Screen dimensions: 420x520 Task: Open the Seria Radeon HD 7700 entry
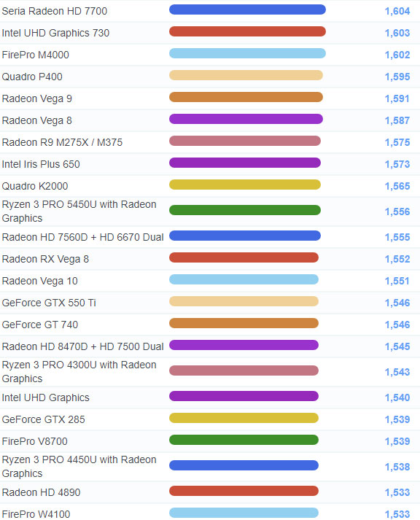[55, 11]
